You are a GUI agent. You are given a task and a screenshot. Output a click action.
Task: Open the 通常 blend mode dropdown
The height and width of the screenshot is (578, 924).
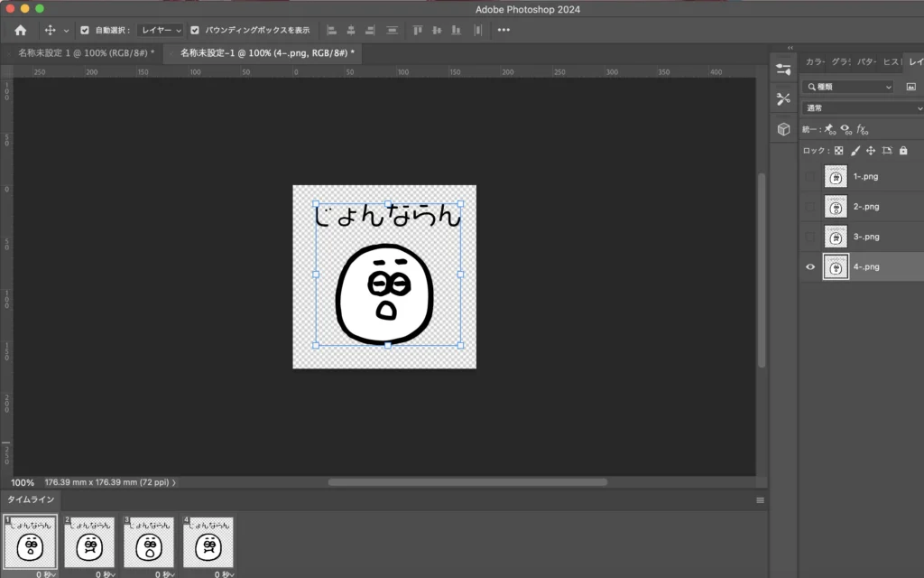(862, 107)
